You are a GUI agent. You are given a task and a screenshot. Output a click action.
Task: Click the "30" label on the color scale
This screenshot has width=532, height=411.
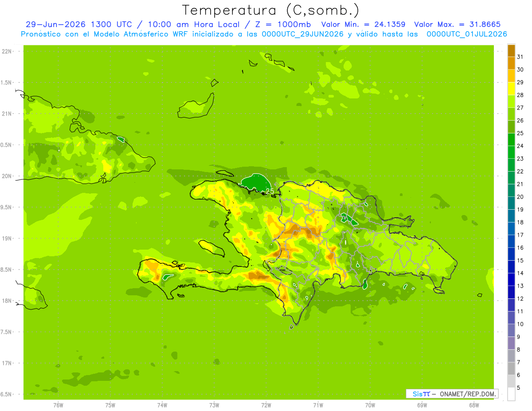pos(521,70)
